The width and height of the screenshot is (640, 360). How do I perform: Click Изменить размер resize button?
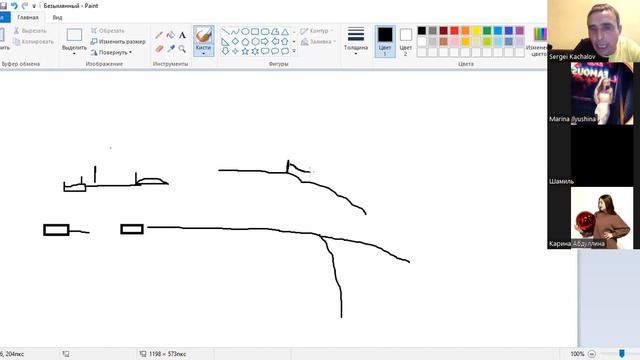(x=118, y=42)
